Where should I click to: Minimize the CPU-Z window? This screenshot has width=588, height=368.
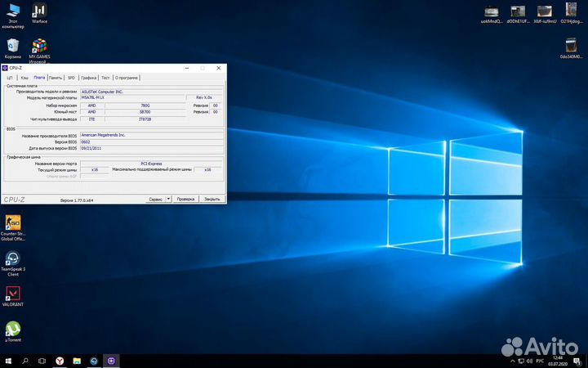[x=187, y=68]
